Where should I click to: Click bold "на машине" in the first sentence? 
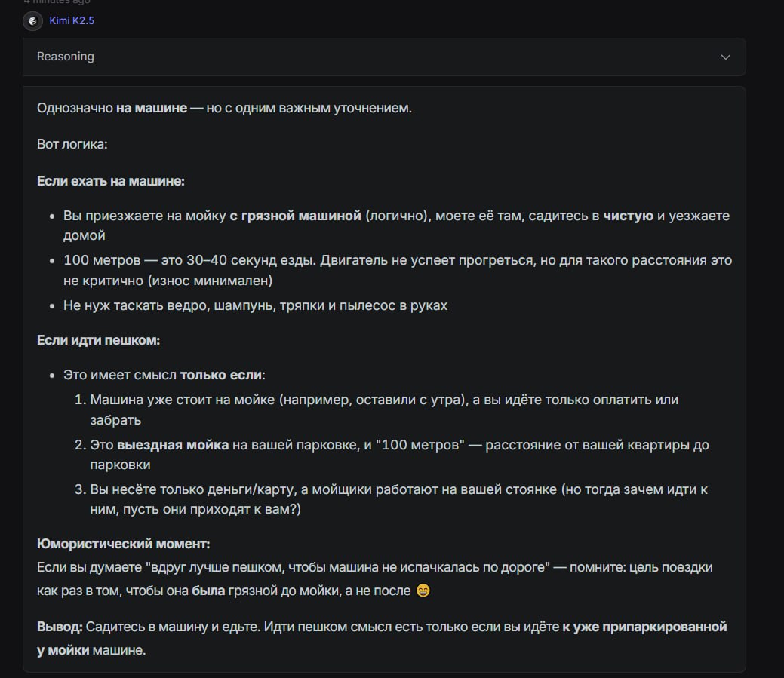152,108
